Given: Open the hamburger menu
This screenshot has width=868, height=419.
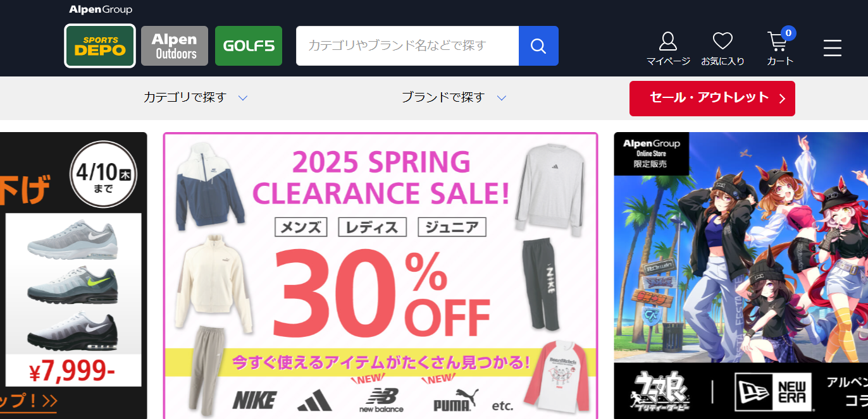Looking at the screenshot, I should (x=833, y=48).
